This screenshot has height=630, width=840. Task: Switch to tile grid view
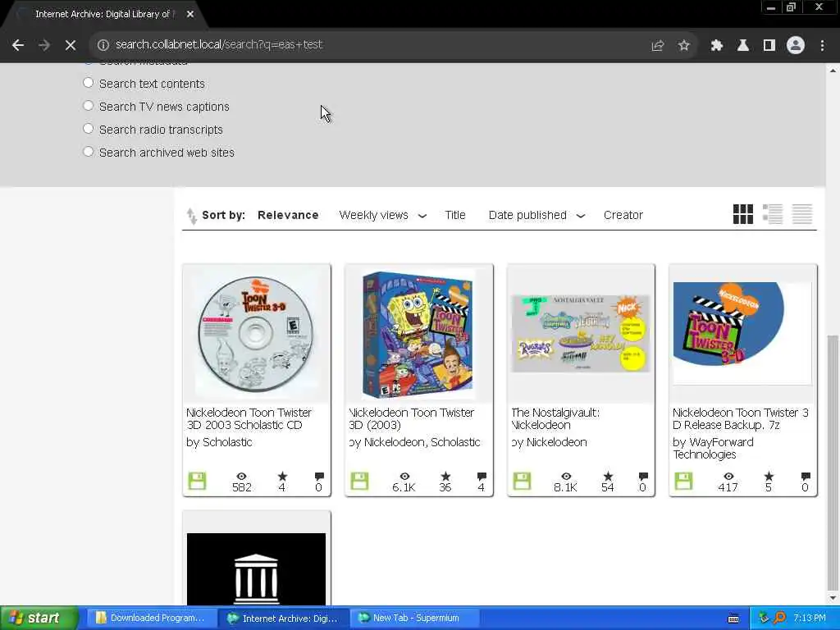click(x=742, y=214)
